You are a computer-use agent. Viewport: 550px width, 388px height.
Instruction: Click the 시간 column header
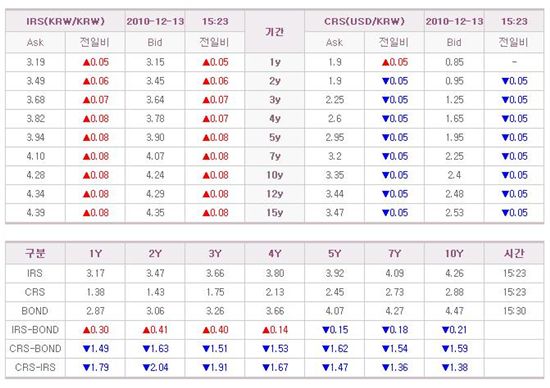514,253
